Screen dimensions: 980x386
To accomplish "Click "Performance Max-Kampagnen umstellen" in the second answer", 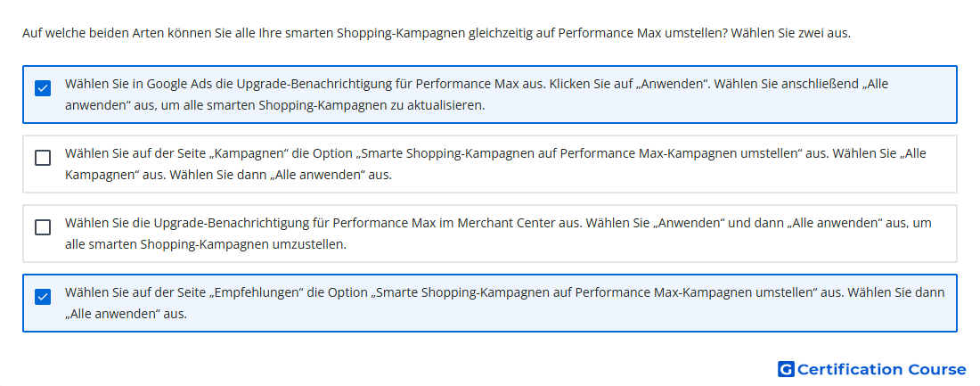I will click(680, 153).
